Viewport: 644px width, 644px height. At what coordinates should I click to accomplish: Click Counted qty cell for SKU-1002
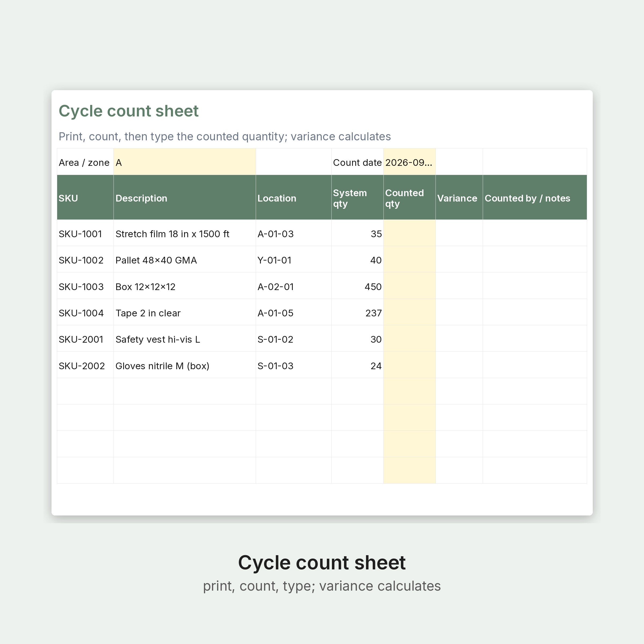[409, 259]
